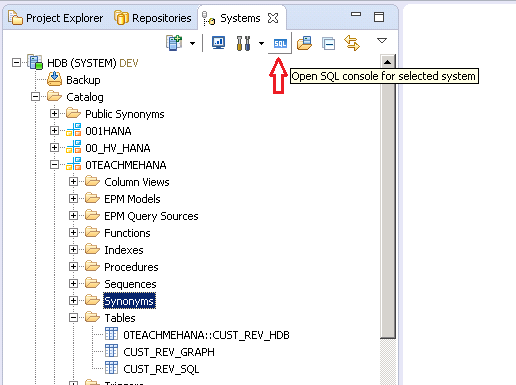Screen dimensions: 516x385
Task: Select the 00_HV_HANA schema icon
Action: click(x=74, y=147)
